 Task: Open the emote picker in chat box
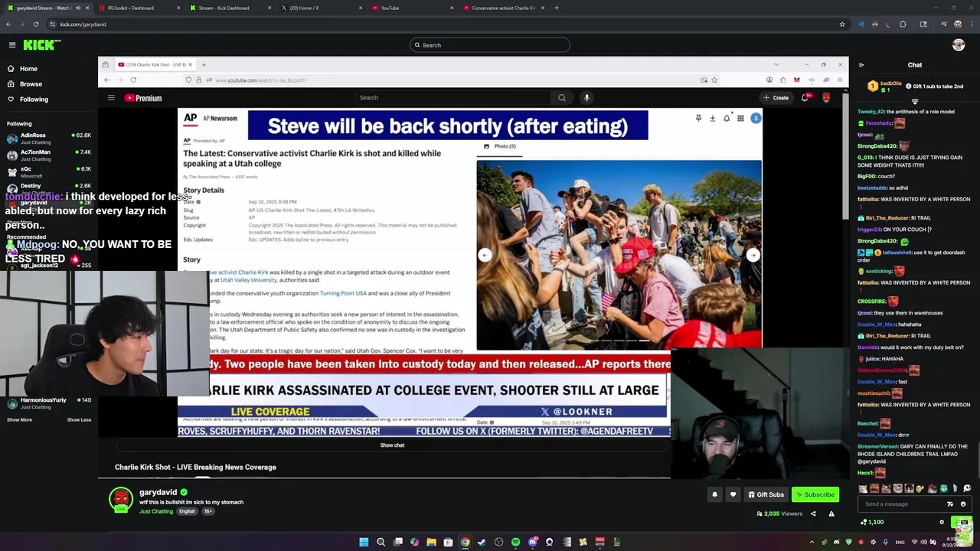click(x=963, y=504)
